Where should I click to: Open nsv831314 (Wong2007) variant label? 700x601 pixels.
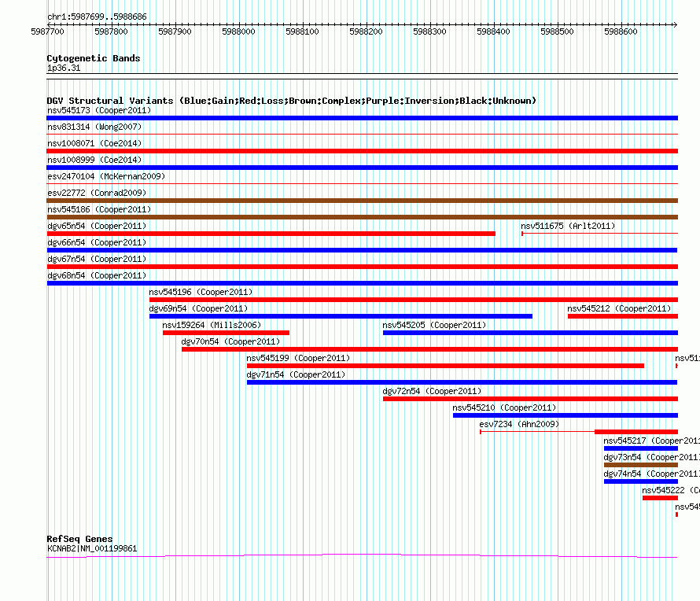pos(94,127)
